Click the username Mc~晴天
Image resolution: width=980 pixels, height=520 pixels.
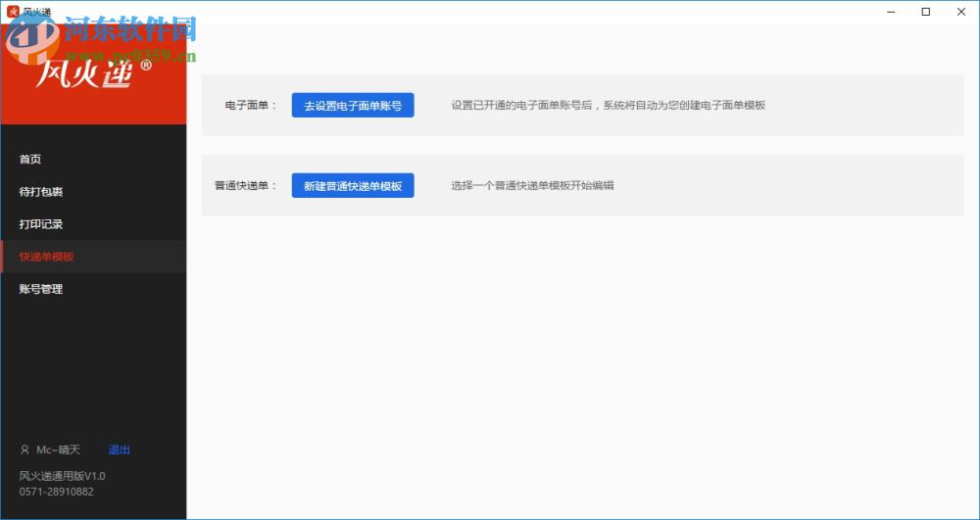58,449
